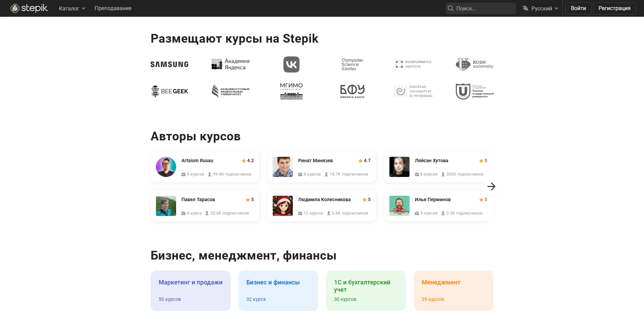Open the Samsung partner logo
Viewport: 644px width, 320px height.
click(169, 64)
